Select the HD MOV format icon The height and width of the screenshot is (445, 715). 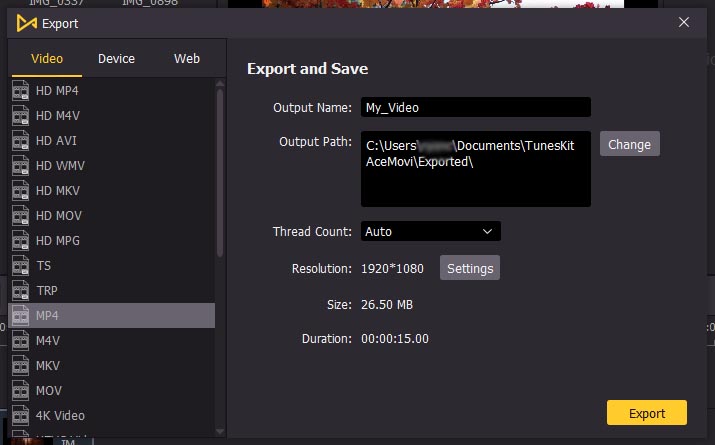click(21, 216)
